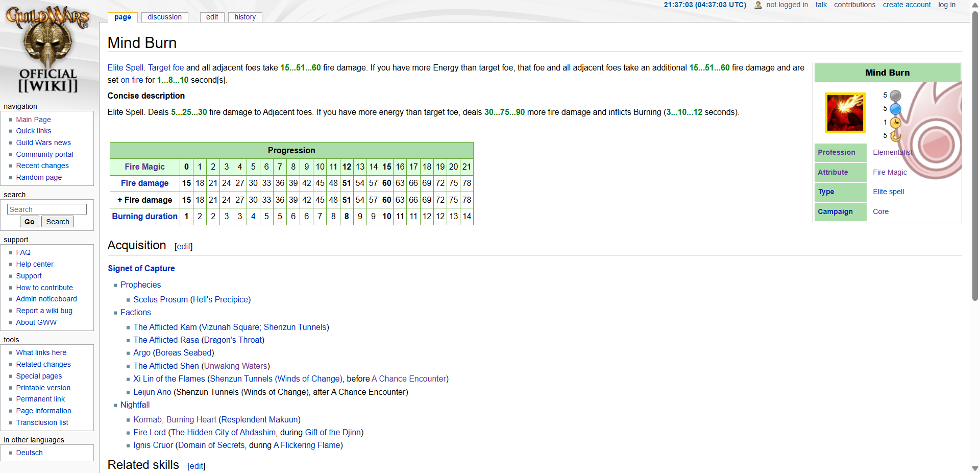Viewport: 980px width, 473px height.
Task: Open Scelus Prosum boss link
Action: pyautogui.click(x=160, y=299)
